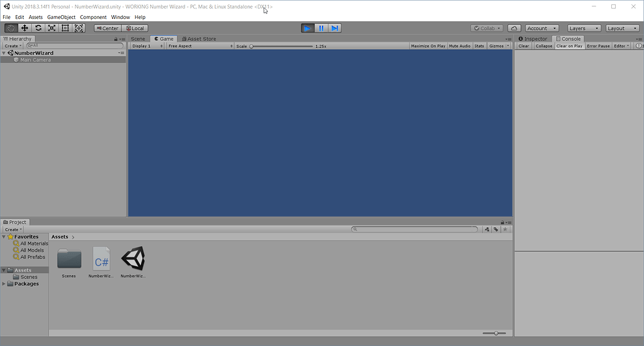Open the File menu
This screenshot has height=346, width=644.
point(6,17)
